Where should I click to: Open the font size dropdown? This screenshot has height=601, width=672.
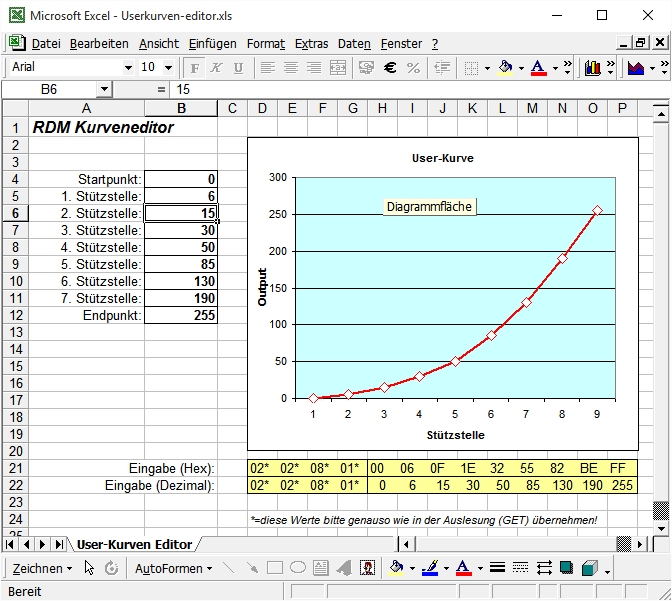pyautogui.click(x=168, y=68)
